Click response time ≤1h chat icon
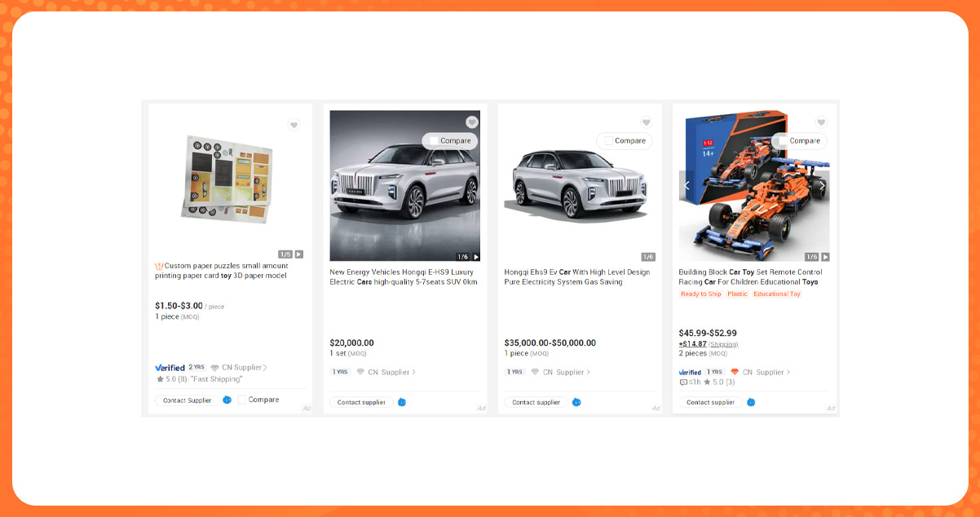The width and height of the screenshot is (980, 517). pos(683,382)
